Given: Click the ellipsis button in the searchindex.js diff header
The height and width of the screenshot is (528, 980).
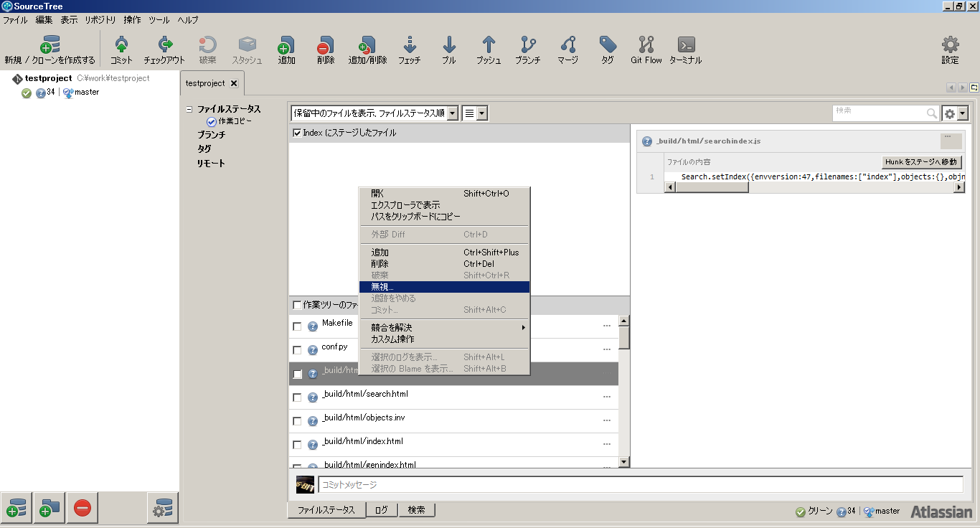Looking at the screenshot, I should (951, 141).
